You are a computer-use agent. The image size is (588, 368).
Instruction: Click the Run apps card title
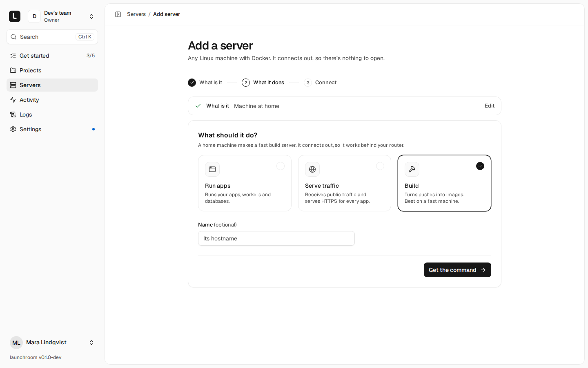tap(218, 186)
